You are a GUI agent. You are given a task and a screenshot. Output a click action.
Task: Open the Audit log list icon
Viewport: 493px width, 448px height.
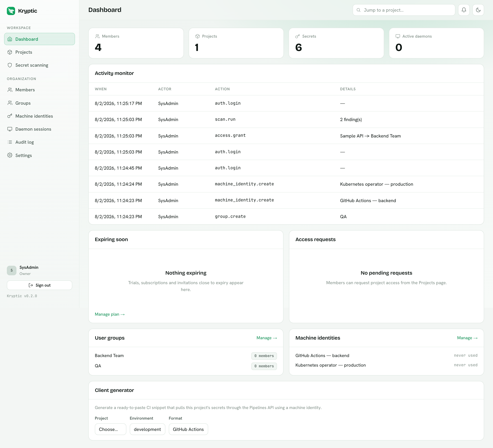[10, 142]
